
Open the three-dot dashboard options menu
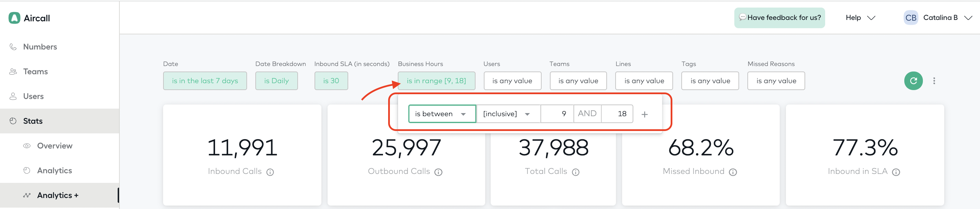tap(934, 80)
